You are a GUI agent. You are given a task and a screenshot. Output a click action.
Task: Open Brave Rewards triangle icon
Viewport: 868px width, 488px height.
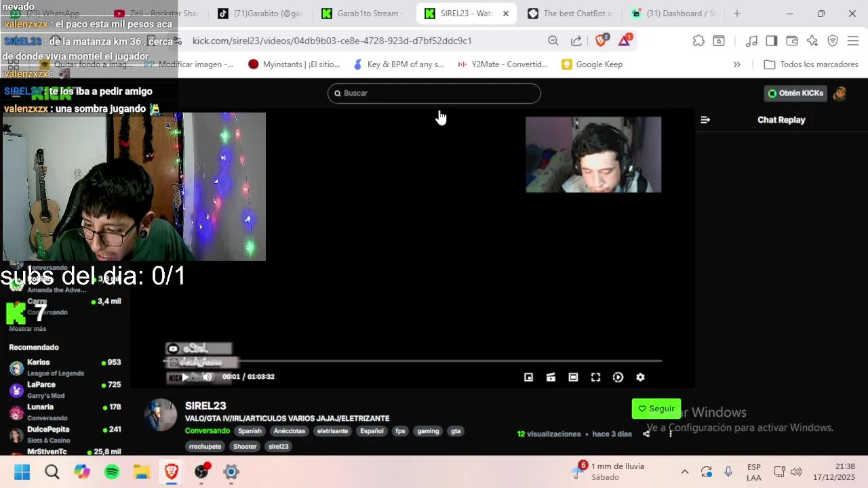[625, 41]
